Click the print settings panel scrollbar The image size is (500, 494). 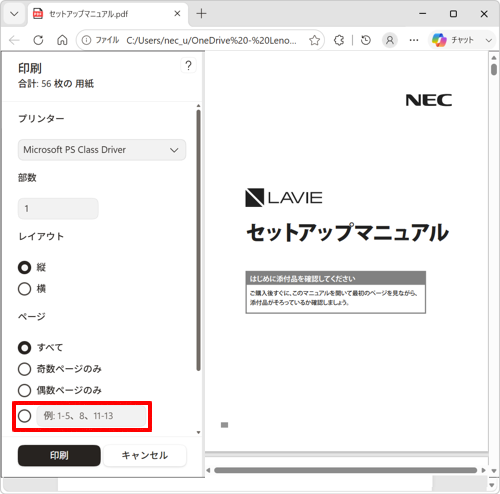click(x=198, y=240)
